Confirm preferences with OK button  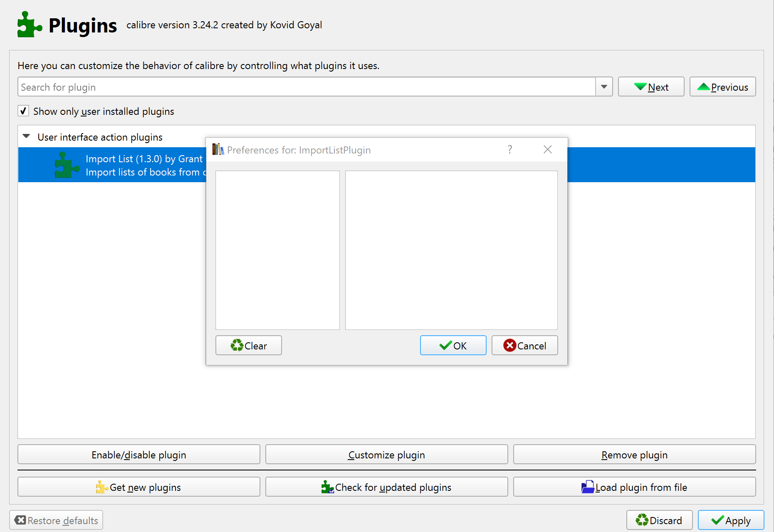coord(453,345)
